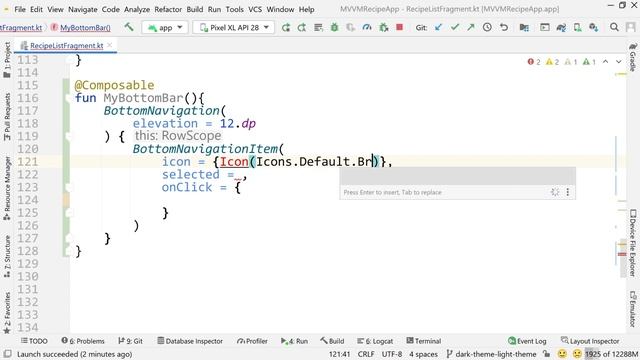This screenshot has height=360, width=640.
Task: Open the Build menu
Action: click(195, 9)
